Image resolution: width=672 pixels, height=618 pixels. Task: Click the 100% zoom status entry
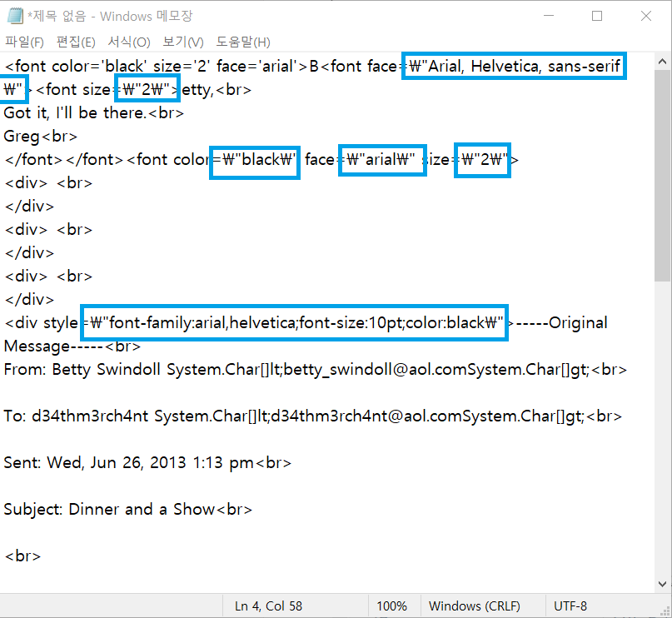coord(391,606)
